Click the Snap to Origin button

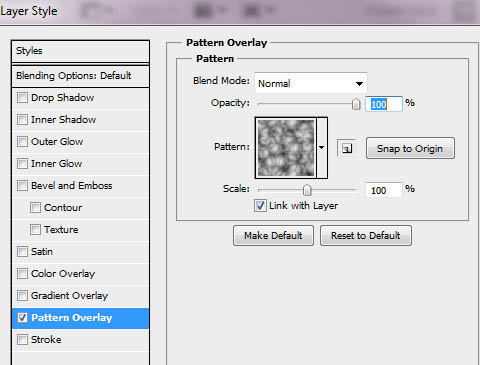410,148
